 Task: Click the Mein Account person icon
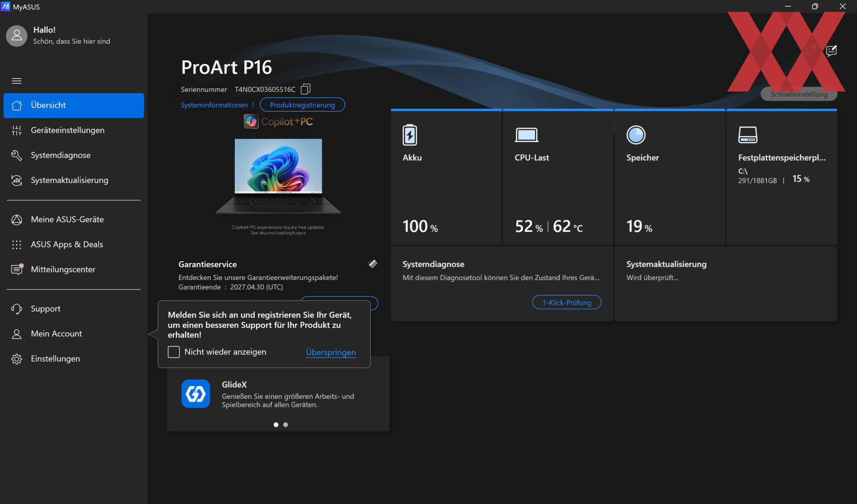tap(17, 334)
